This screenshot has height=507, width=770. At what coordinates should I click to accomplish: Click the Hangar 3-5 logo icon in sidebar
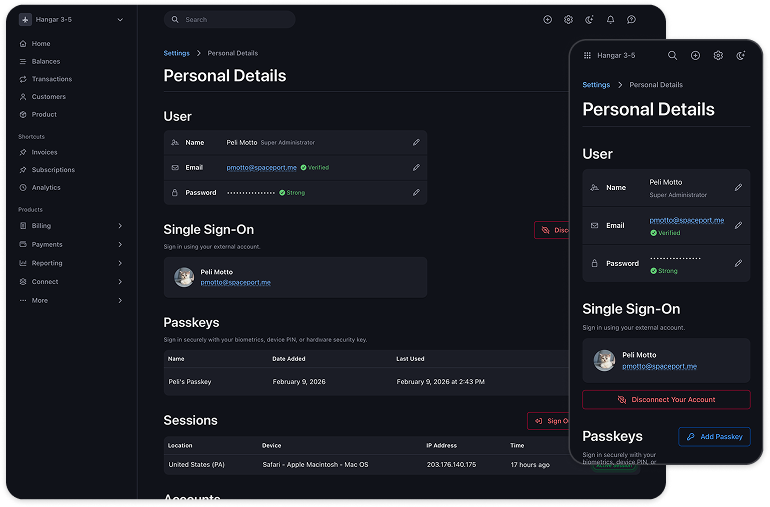25,20
